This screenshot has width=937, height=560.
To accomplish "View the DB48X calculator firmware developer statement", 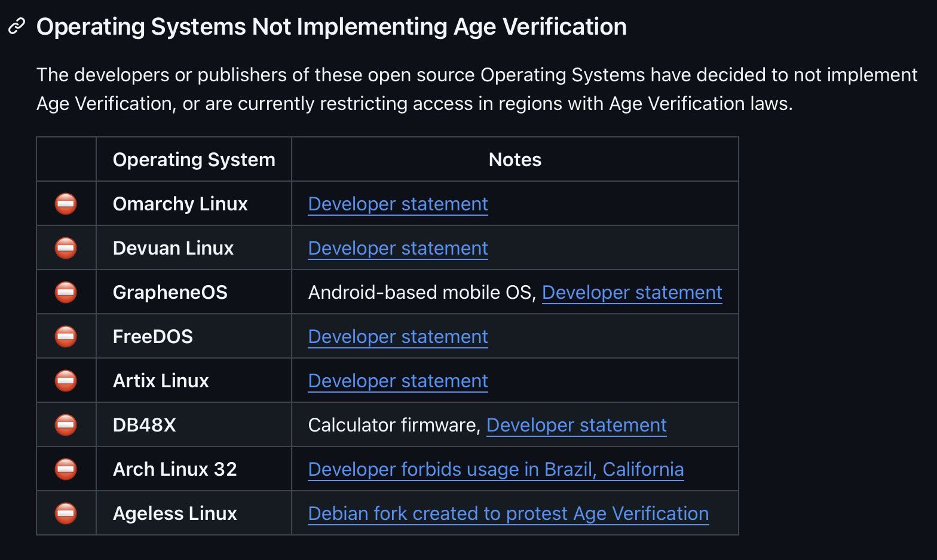I will tap(576, 426).
